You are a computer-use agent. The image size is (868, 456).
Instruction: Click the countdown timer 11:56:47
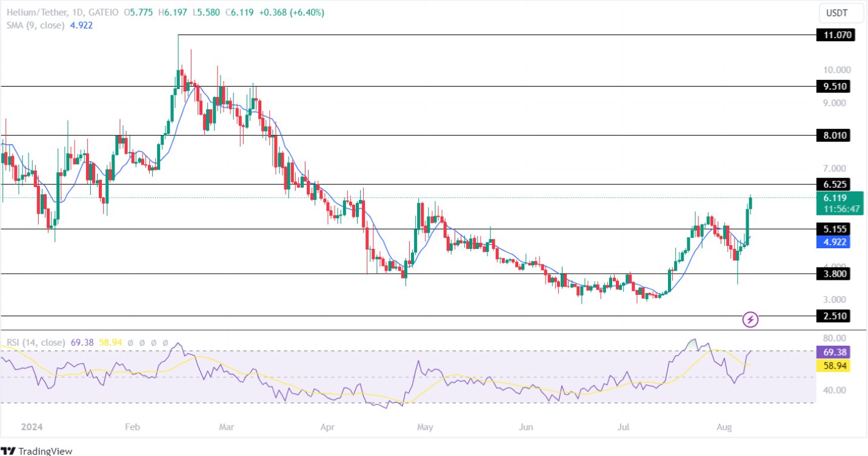(841, 208)
